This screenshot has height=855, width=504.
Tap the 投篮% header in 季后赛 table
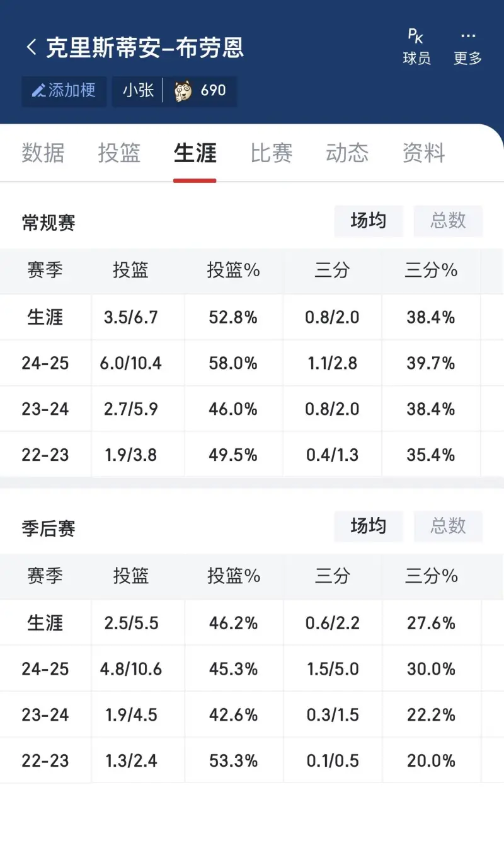234,576
